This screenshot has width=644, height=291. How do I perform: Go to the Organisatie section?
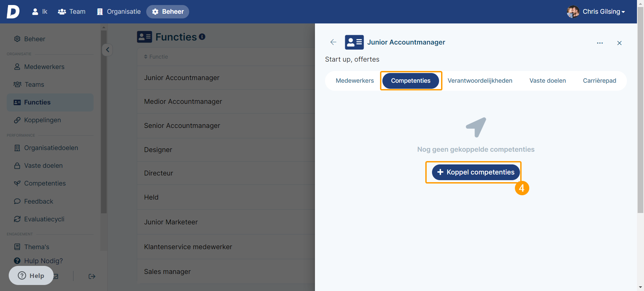pyautogui.click(x=119, y=12)
